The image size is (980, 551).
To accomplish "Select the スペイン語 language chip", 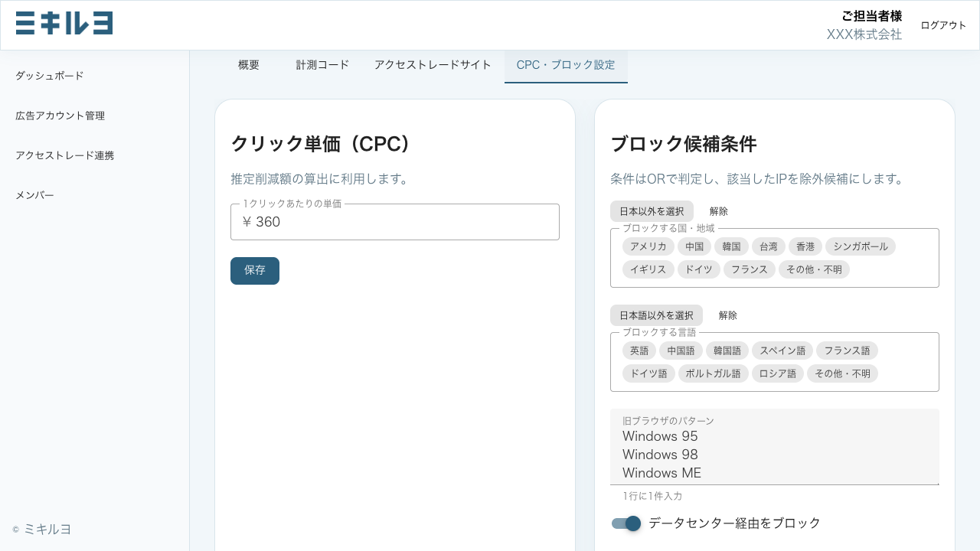I will pyautogui.click(x=782, y=350).
